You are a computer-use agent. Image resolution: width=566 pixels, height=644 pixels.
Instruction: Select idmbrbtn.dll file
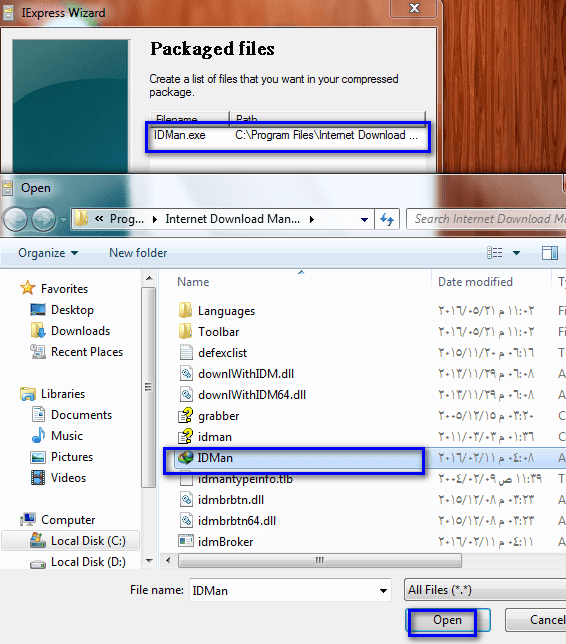231,500
